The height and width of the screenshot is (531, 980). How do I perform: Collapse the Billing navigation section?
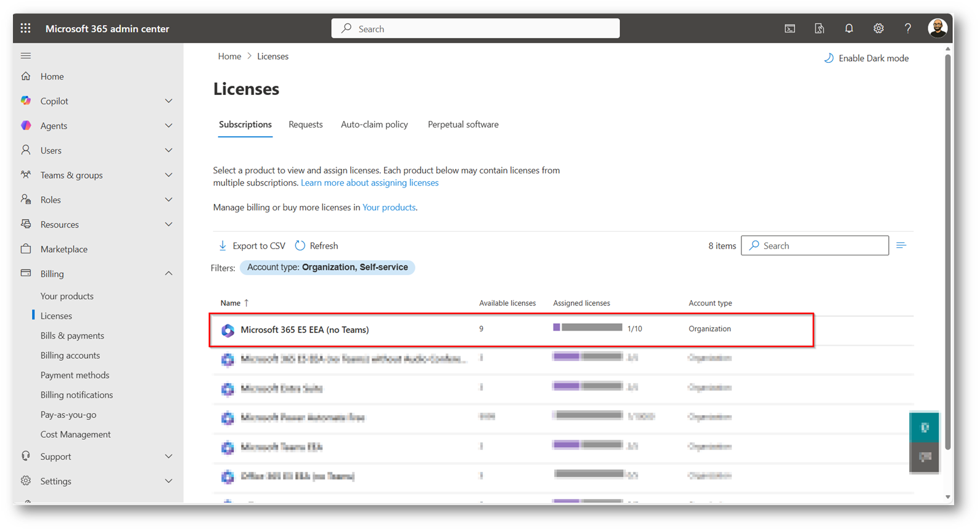[x=168, y=274]
